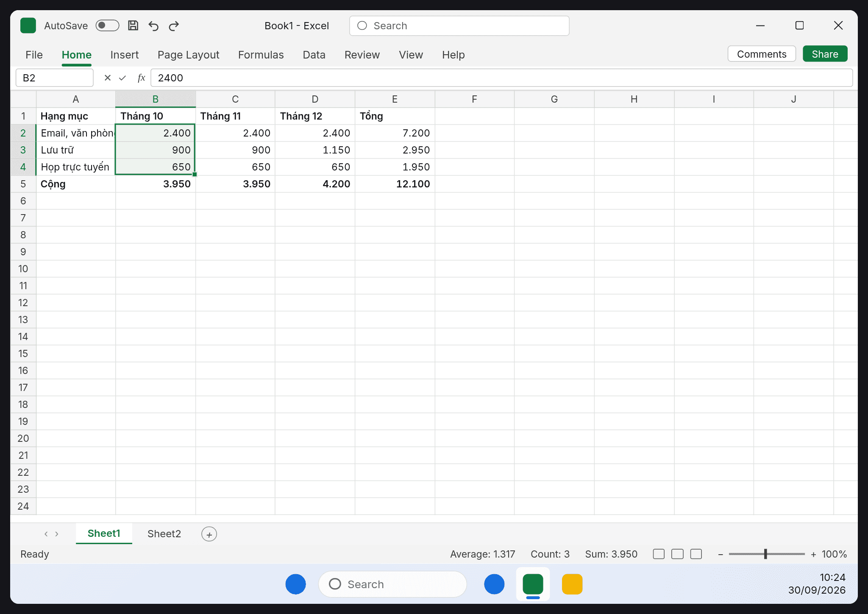Click the Undo arrow icon
868x614 pixels.
[153, 26]
